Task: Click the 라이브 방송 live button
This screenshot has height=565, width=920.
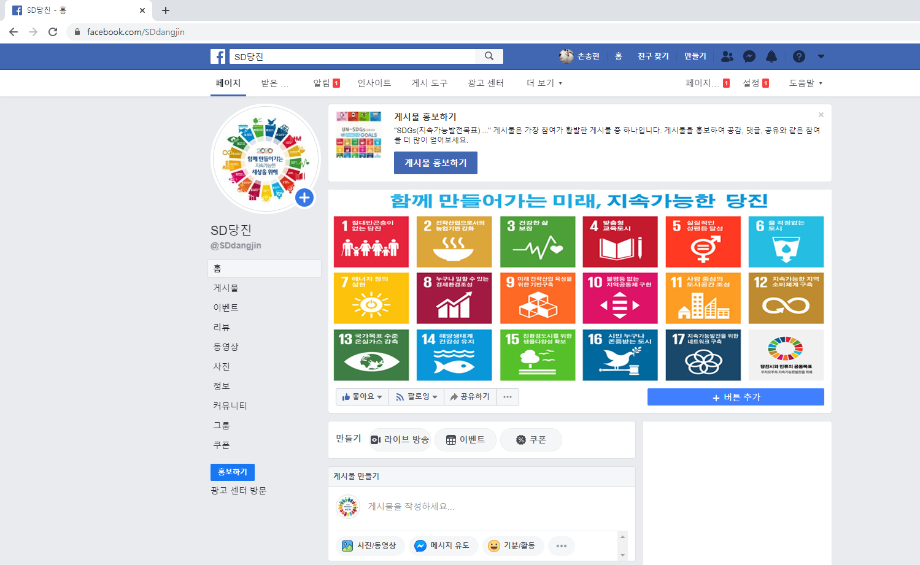Action: point(400,439)
